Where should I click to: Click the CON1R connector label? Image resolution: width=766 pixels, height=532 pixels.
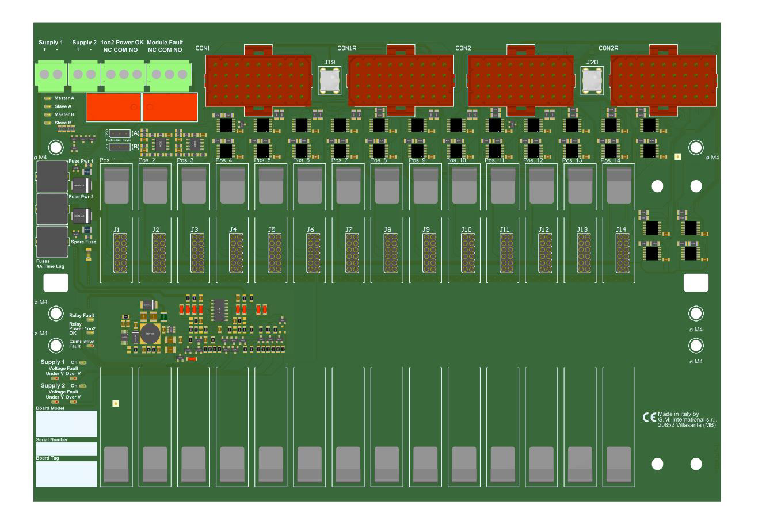tap(346, 48)
